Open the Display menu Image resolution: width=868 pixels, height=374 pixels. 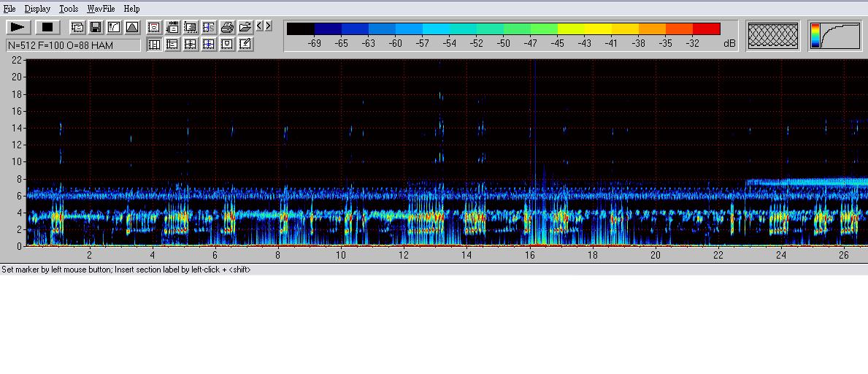point(37,9)
